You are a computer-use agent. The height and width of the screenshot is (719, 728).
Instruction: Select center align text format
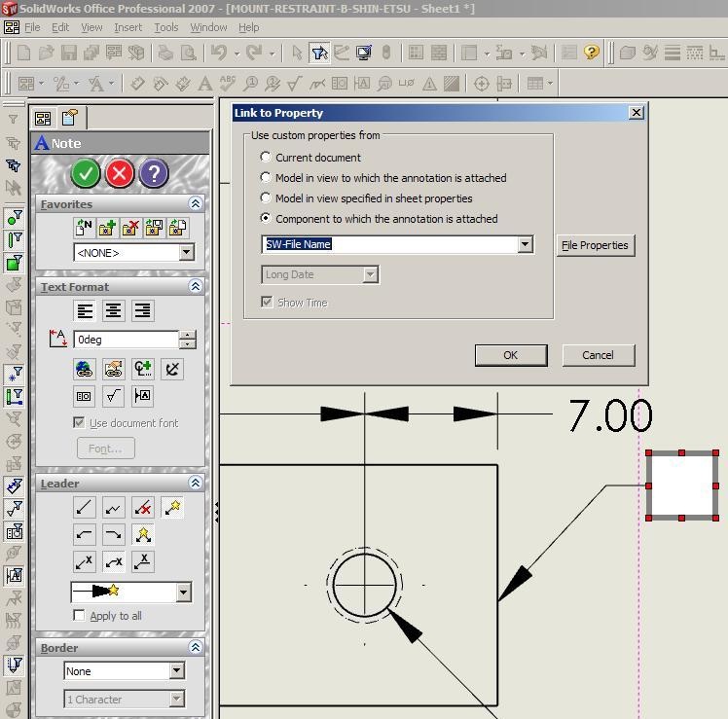(114, 310)
